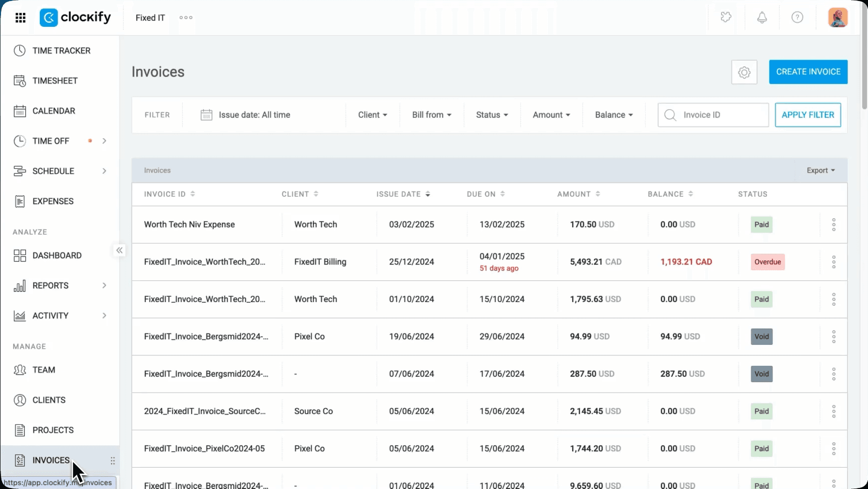Open actions menu for the Overdue invoice row
The height and width of the screenshot is (489, 868).
click(x=834, y=262)
